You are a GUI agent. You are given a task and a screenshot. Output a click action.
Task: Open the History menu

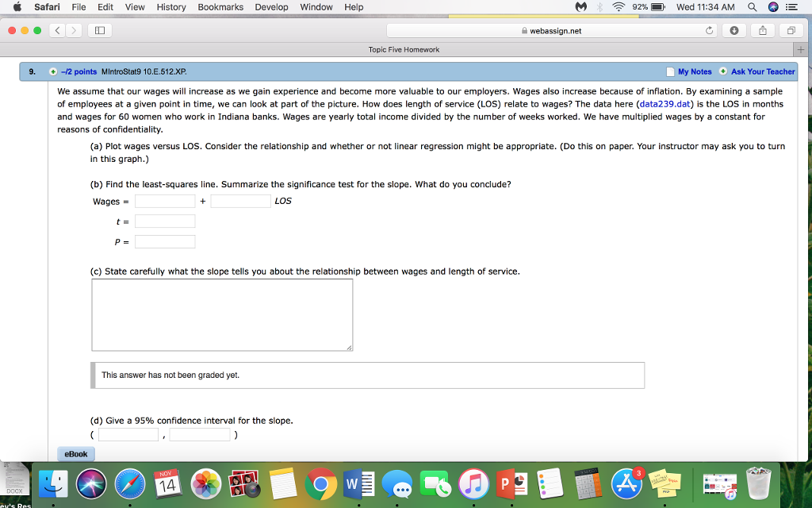[171, 6]
